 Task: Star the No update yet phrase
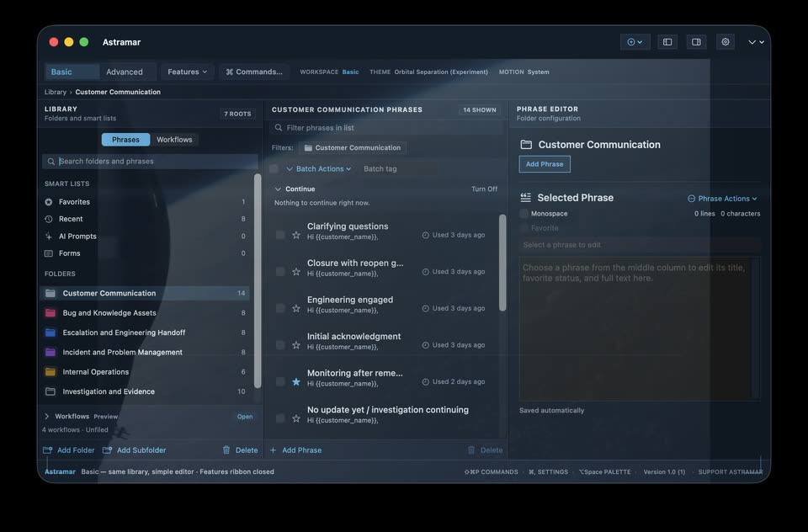(x=296, y=418)
